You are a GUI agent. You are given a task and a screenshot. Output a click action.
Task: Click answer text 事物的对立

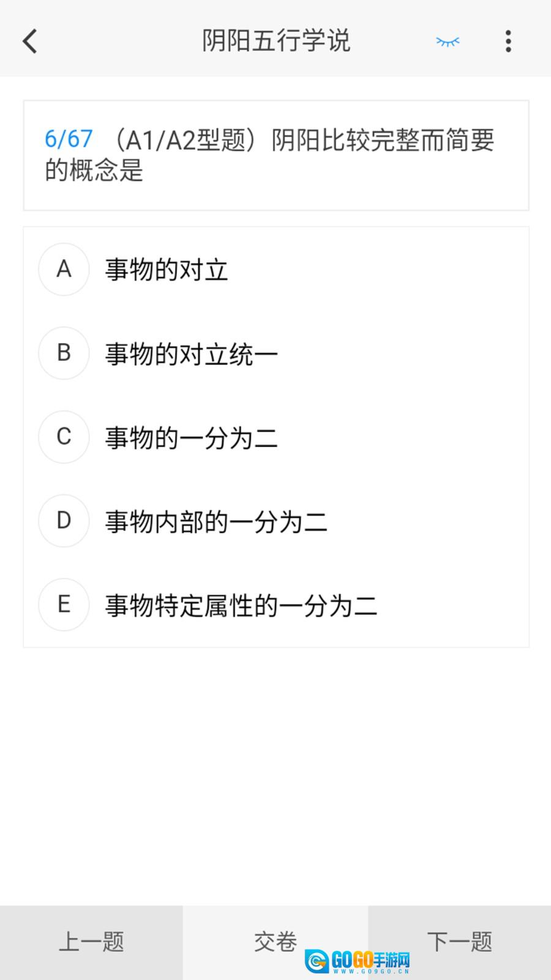tap(167, 271)
